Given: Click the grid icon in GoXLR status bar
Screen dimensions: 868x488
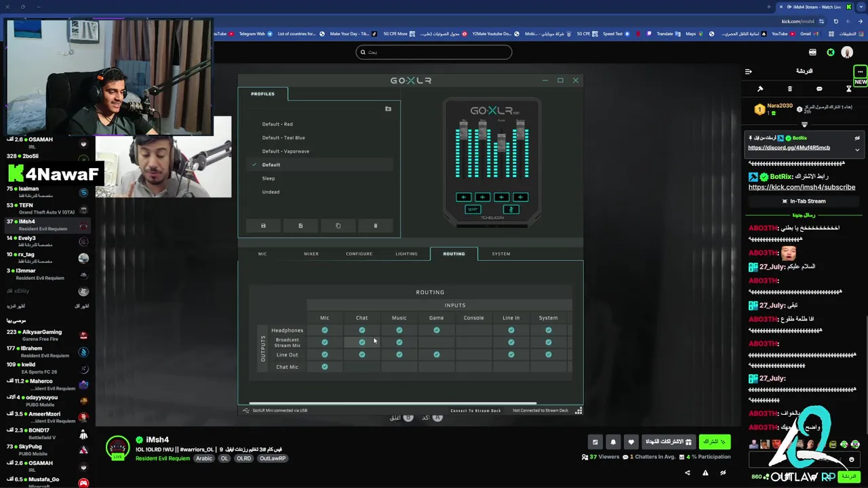Looking at the screenshot, I should pyautogui.click(x=578, y=410).
